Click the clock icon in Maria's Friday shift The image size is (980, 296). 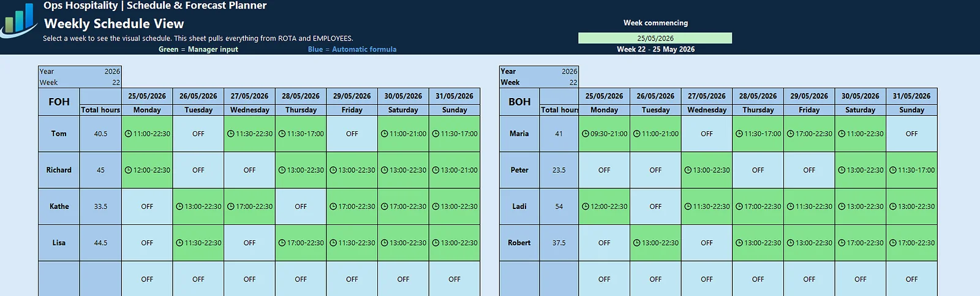coord(790,134)
